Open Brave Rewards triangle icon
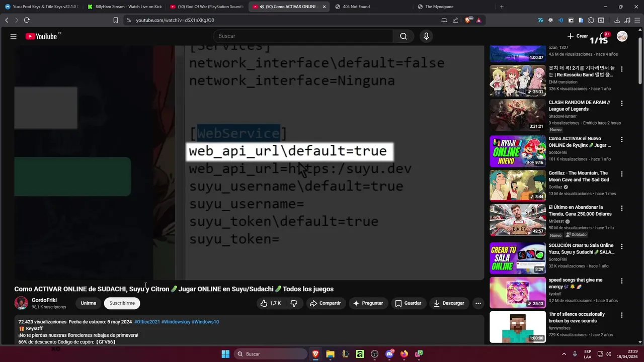Viewport: 644px width, 362px height. [x=478, y=20]
